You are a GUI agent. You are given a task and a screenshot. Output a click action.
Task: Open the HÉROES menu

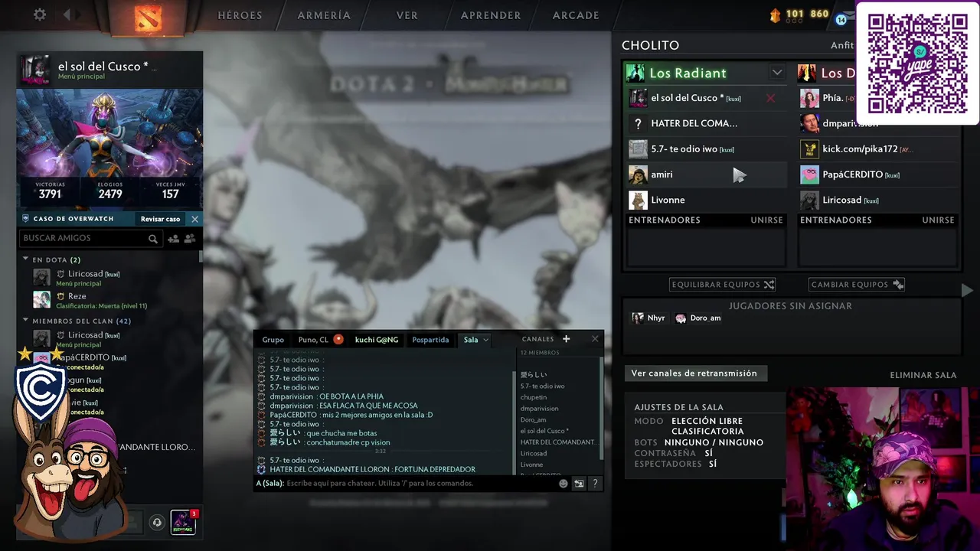click(x=240, y=15)
